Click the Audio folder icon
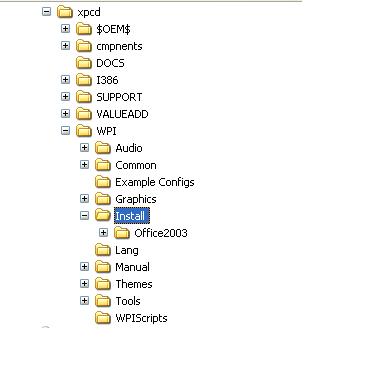This screenshot has height=378, width=376. 103,148
